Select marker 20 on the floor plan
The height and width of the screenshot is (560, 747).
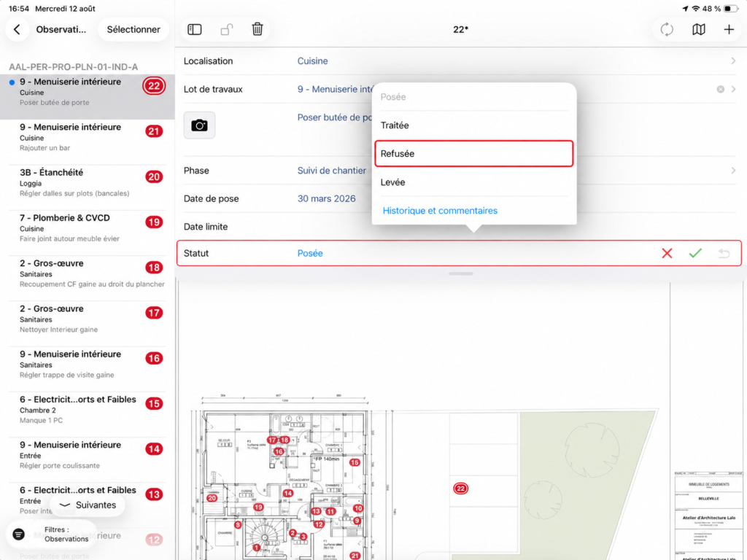212,498
